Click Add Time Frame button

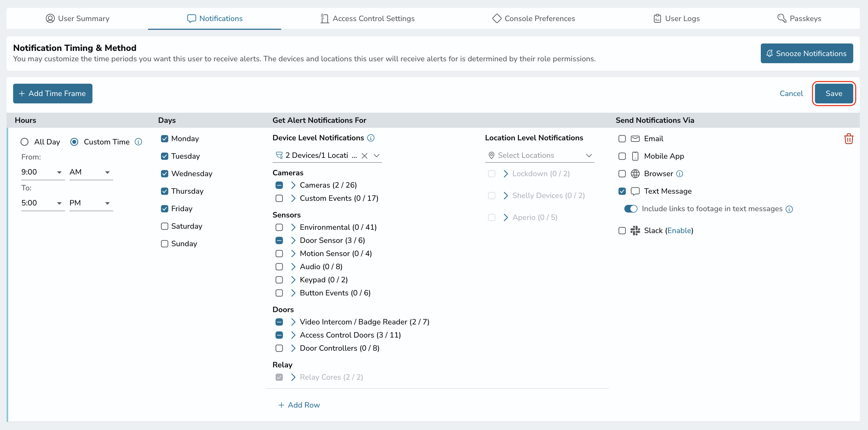(x=53, y=93)
